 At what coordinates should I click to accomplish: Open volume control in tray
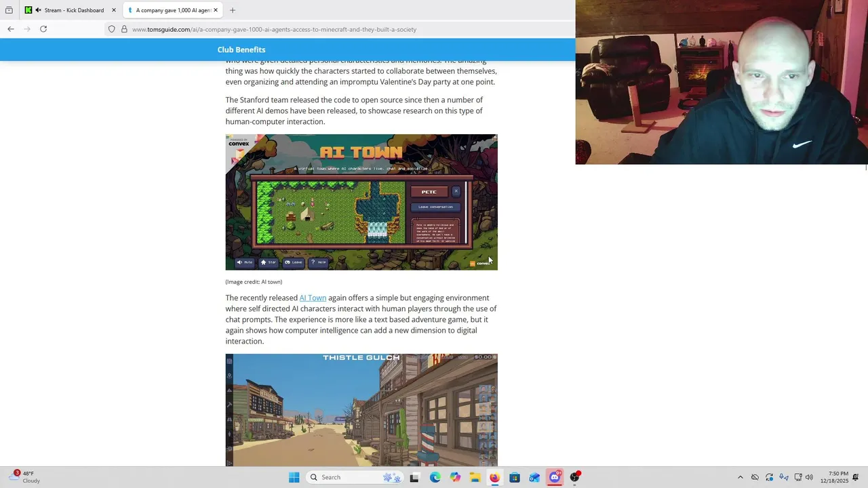click(x=809, y=477)
